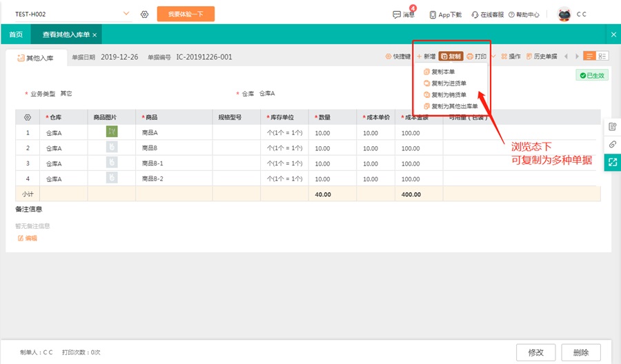The width and height of the screenshot is (621, 364).
Task: Choose 复制为其他出库单 from the copy menu
Action: 451,106
